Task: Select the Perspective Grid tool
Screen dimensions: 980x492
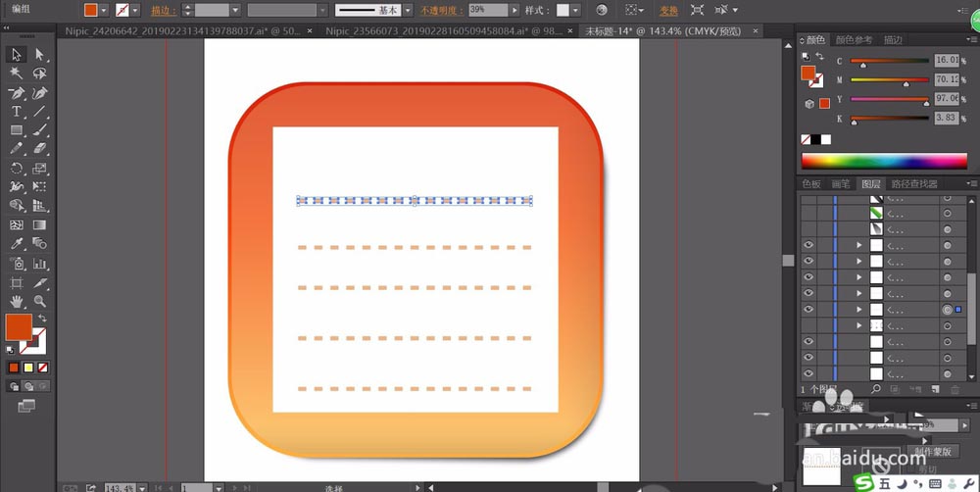Action: (x=39, y=206)
